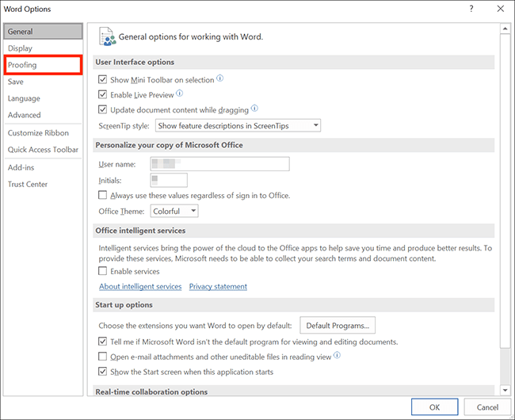Uncheck Show the Start screen option
Viewport: 515px width, 420px height.
coord(103,372)
